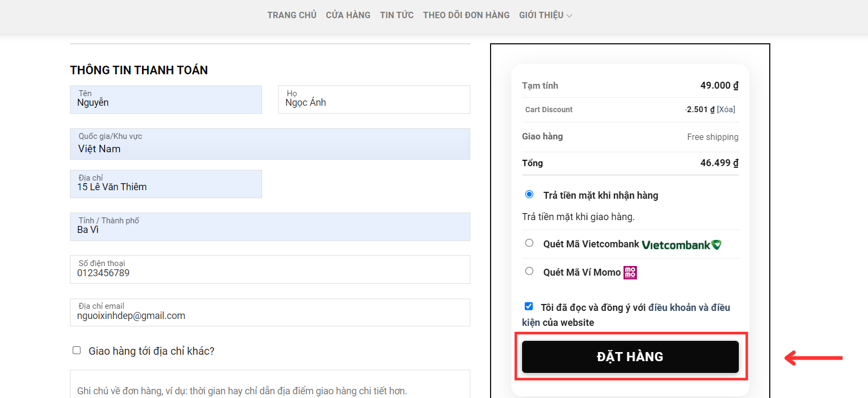Click the Tạm tính amount 49.000 ₫
The width and height of the screenshot is (868, 398).
pyautogui.click(x=720, y=85)
